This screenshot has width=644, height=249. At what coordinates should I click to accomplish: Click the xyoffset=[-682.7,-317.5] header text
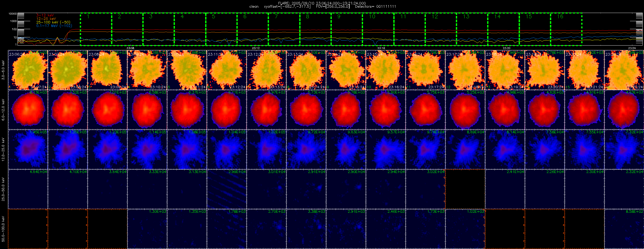[287, 7]
